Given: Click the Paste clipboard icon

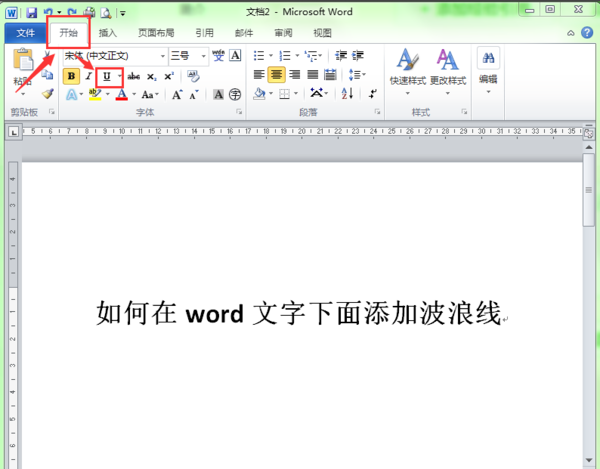Looking at the screenshot, I should pos(23,59).
